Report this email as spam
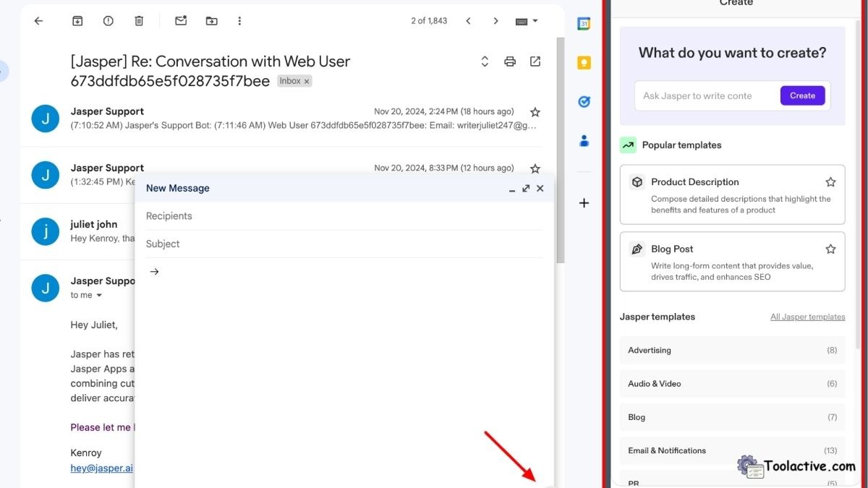Viewport: 868px width, 488px height. 109,21
